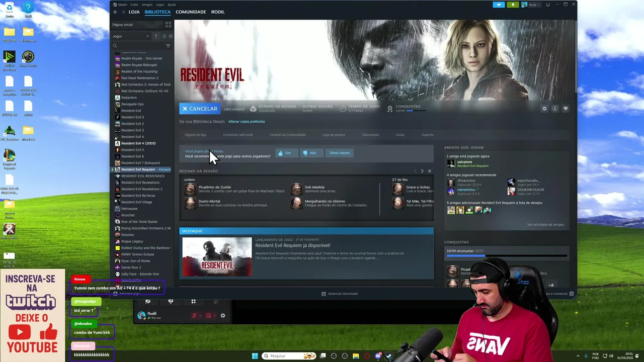This screenshot has height=362, width=644.
Task: Open the Discussões tab
Action: tap(371, 135)
